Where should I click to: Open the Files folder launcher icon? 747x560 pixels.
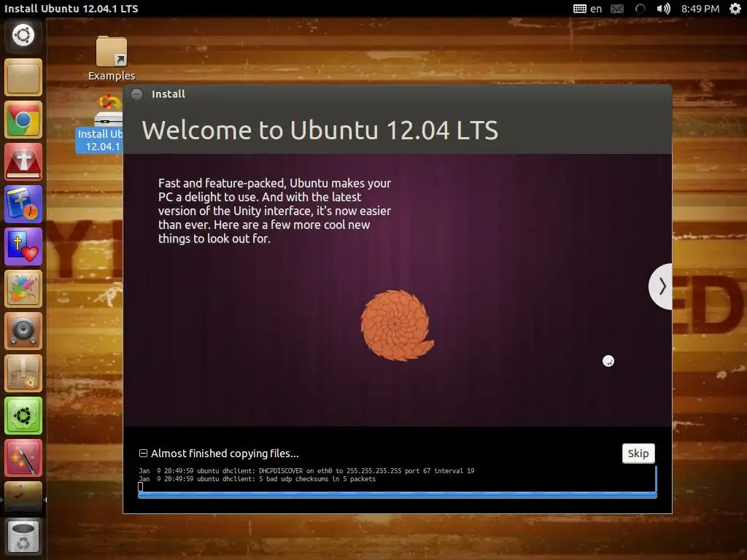coord(23,77)
